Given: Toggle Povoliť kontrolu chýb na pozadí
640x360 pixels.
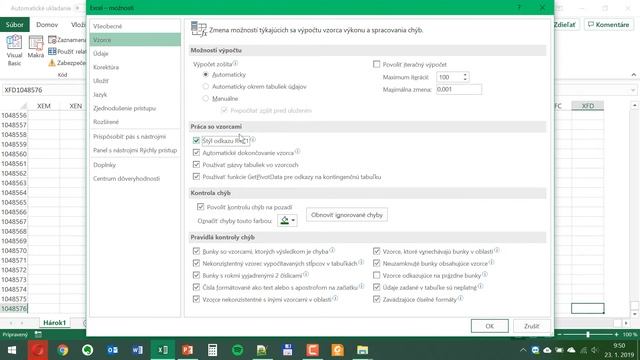Looking at the screenshot, I should (x=200, y=207).
